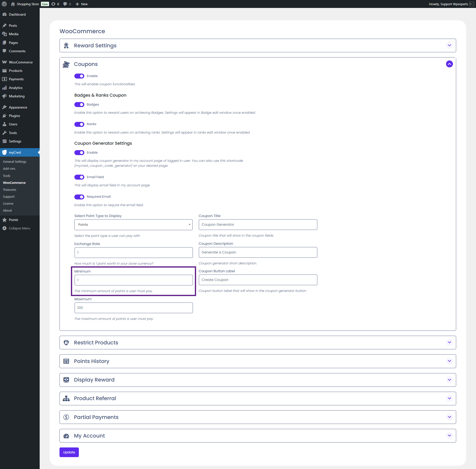This screenshot has width=476, height=469.
Task: Click the Reward Settings ribbon icon
Action: [x=66, y=46]
